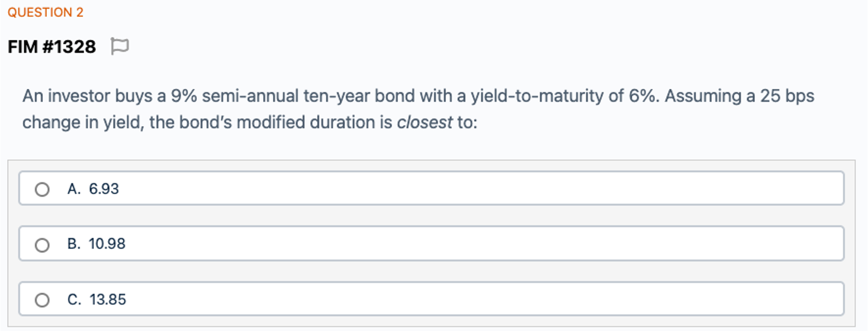Click the italic word "closest"
Viewport: 868px width, 331px height.
click(424, 122)
